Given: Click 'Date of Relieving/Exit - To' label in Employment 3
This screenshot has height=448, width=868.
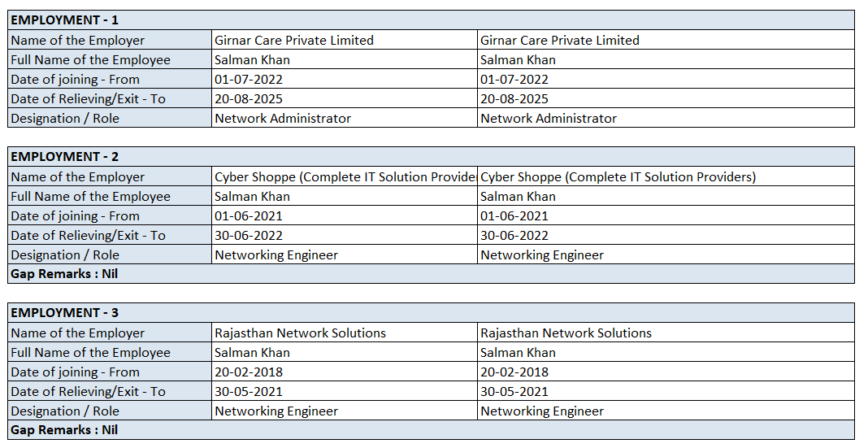Looking at the screenshot, I should 88,391.
